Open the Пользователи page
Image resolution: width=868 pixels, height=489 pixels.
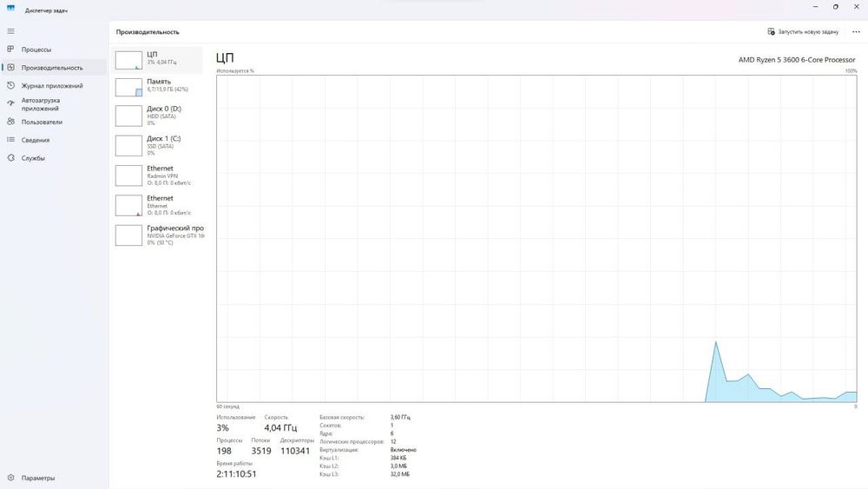[53, 122]
